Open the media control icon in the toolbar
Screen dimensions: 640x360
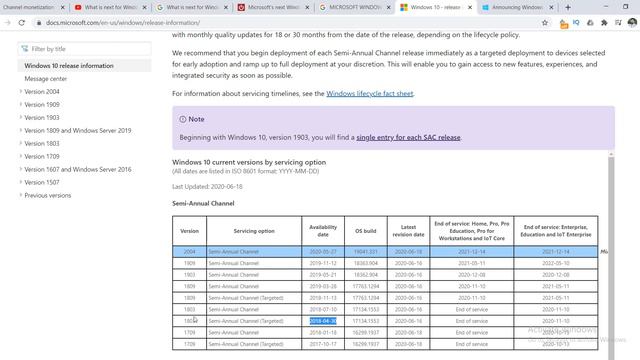[618, 23]
